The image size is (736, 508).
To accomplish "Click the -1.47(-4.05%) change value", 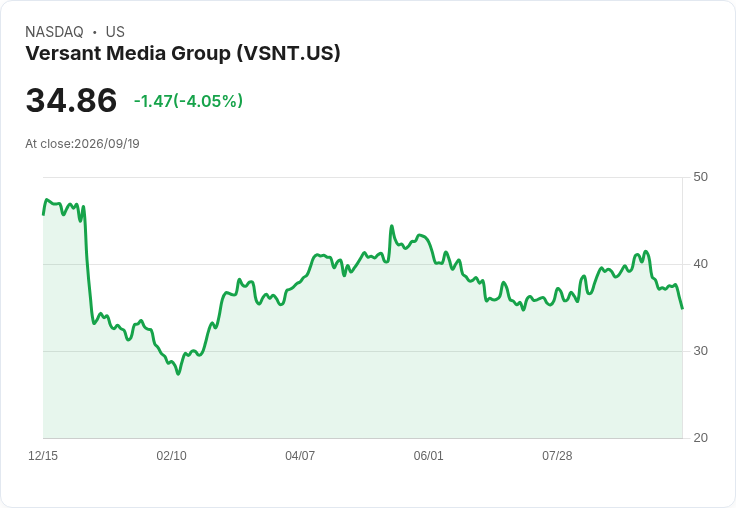I will (188, 101).
